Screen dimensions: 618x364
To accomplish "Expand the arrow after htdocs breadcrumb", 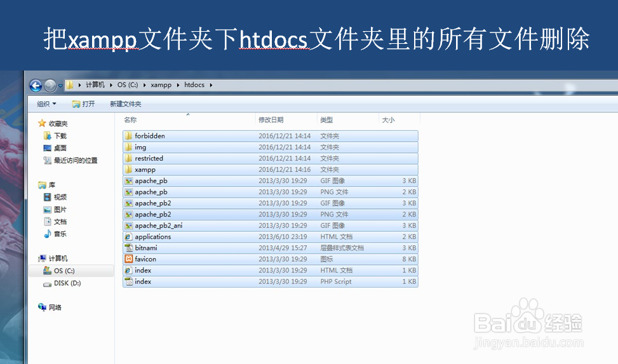I will pyautogui.click(x=211, y=85).
